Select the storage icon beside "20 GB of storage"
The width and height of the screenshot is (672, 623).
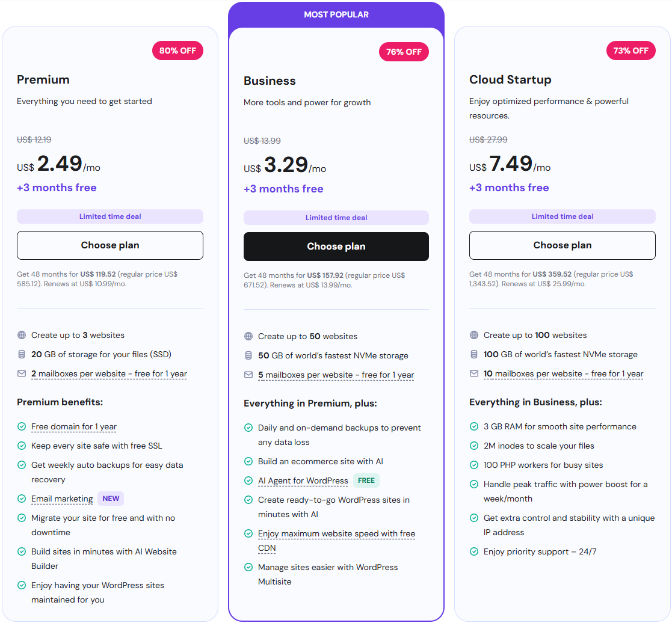(22, 354)
